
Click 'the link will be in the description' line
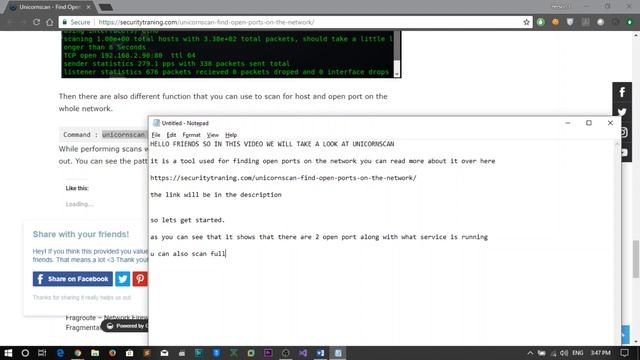(x=216, y=195)
